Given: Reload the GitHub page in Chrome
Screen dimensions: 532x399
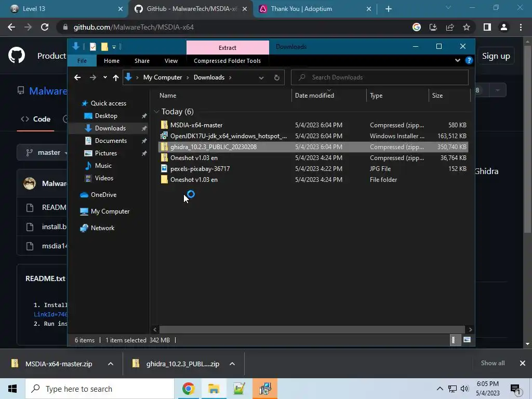Looking at the screenshot, I should tap(45, 27).
